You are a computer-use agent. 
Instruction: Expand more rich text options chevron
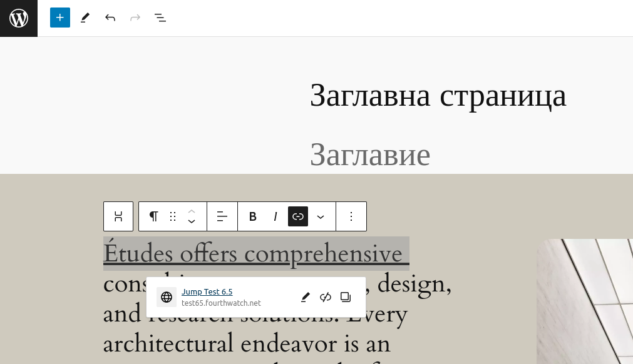[x=321, y=216]
